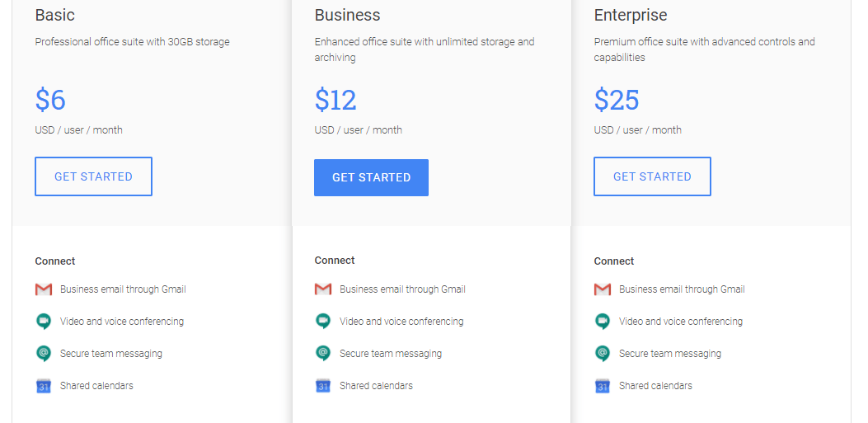
Task: Click Meet video icon in Basic plan
Action: pos(44,322)
